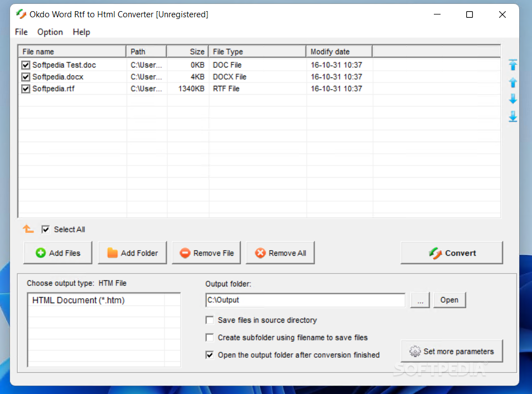Click the 4KB size cell
Viewport: 532px width, 394px height.
tap(197, 77)
